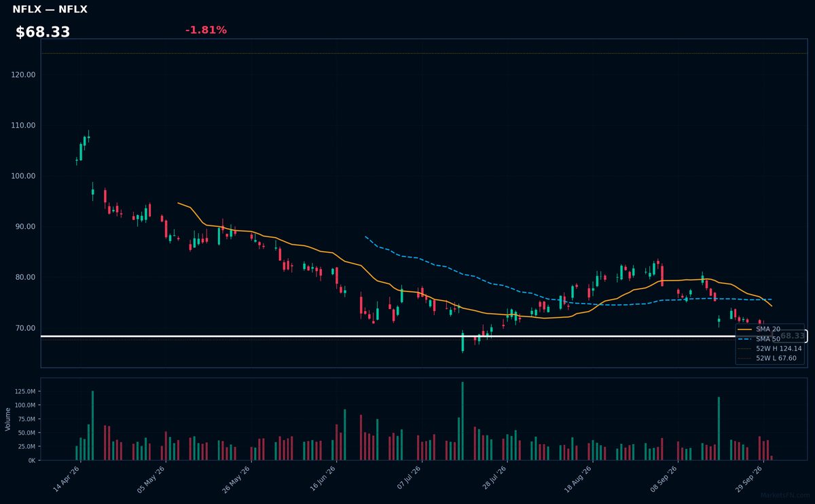
Task: Click the 18 Aug '26 date label
Action: pyautogui.click(x=578, y=478)
